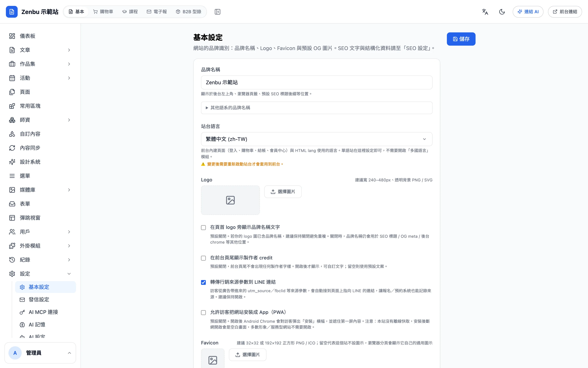The height and width of the screenshot is (368, 588).
Task: Open AI 記憶 settings
Action: [x=45, y=325]
